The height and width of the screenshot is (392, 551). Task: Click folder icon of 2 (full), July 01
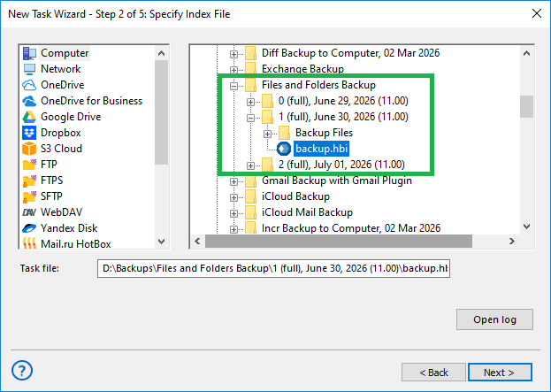coord(267,165)
